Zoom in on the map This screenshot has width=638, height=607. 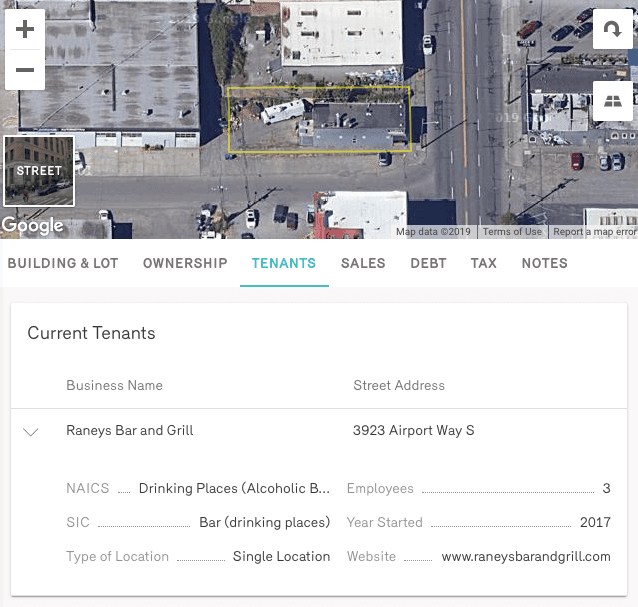coord(25,30)
